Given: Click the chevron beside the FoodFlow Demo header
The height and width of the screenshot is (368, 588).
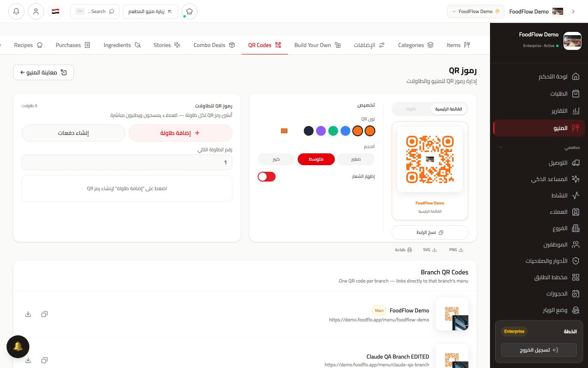Looking at the screenshot, I should click(573, 11).
